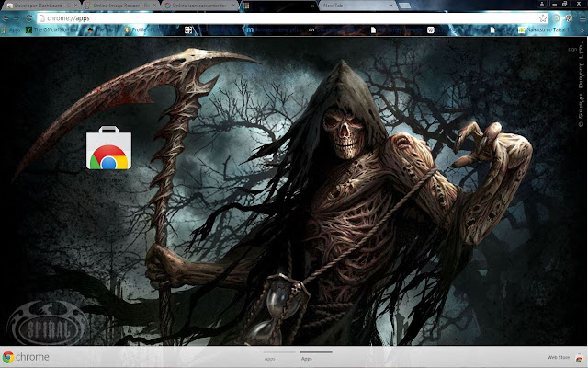Open the Apps shortcut in bookmarks bar
588x368 pixels.
coord(11,30)
